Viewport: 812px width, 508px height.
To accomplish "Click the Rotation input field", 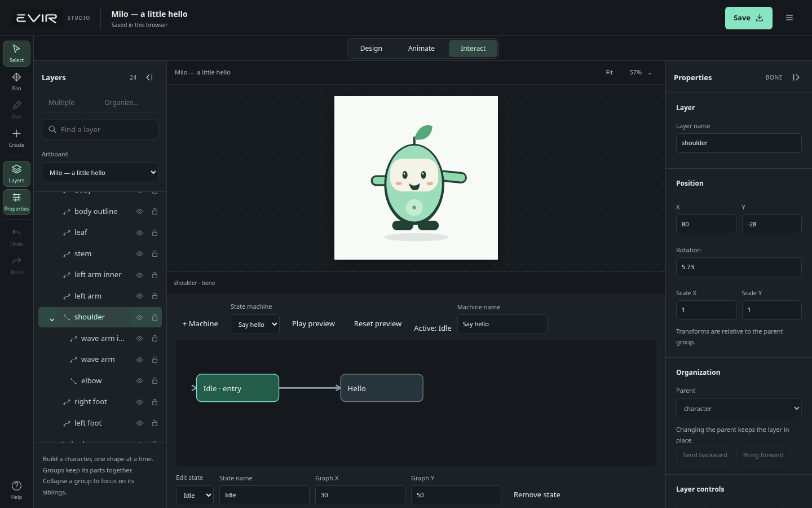I will (739, 268).
